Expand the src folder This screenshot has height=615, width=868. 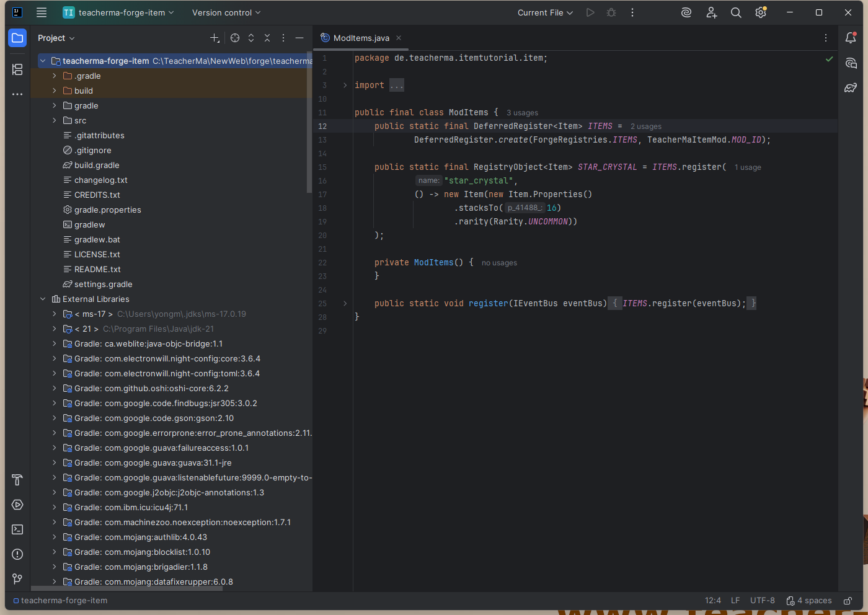pos(55,120)
